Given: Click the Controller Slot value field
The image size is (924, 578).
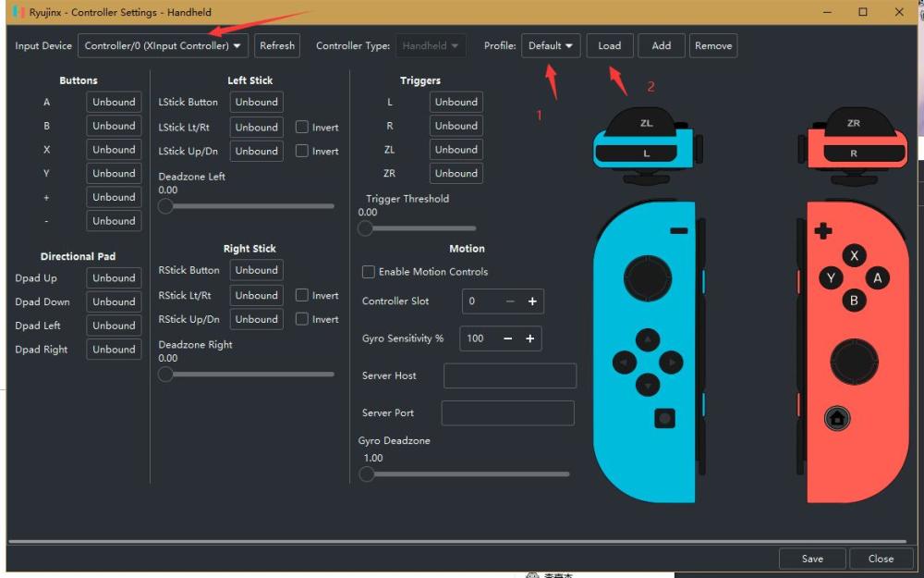Looking at the screenshot, I should tap(481, 301).
